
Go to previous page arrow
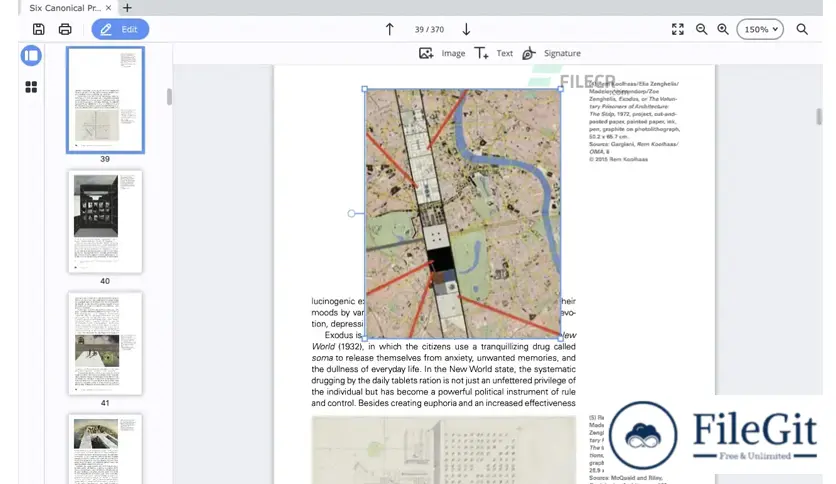click(390, 29)
